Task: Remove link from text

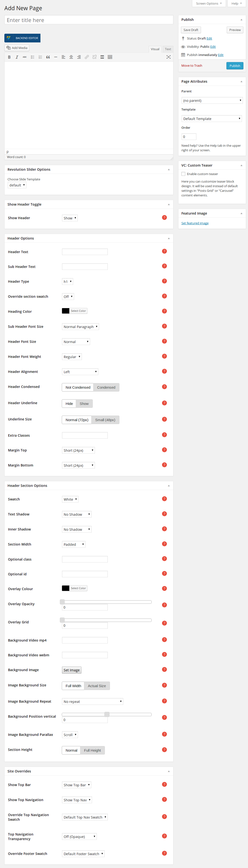Action: pos(94,57)
